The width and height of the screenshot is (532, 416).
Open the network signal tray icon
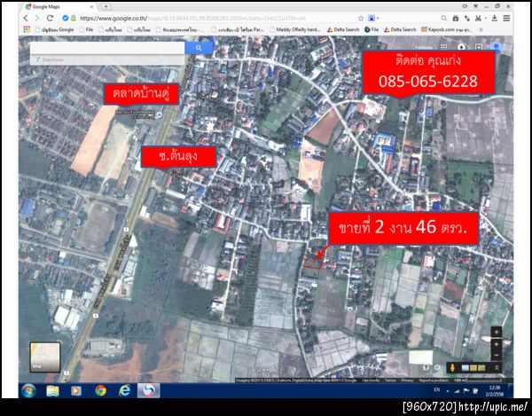(x=457, y=391)
